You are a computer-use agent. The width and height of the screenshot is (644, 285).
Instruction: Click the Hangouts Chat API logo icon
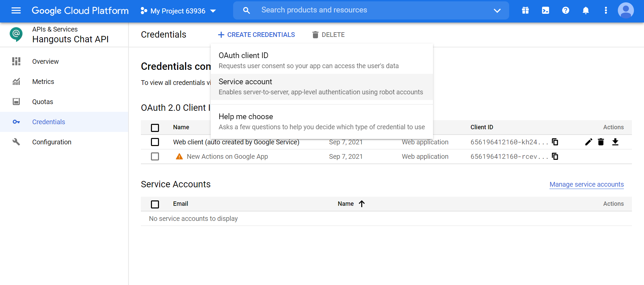(16, 34)
